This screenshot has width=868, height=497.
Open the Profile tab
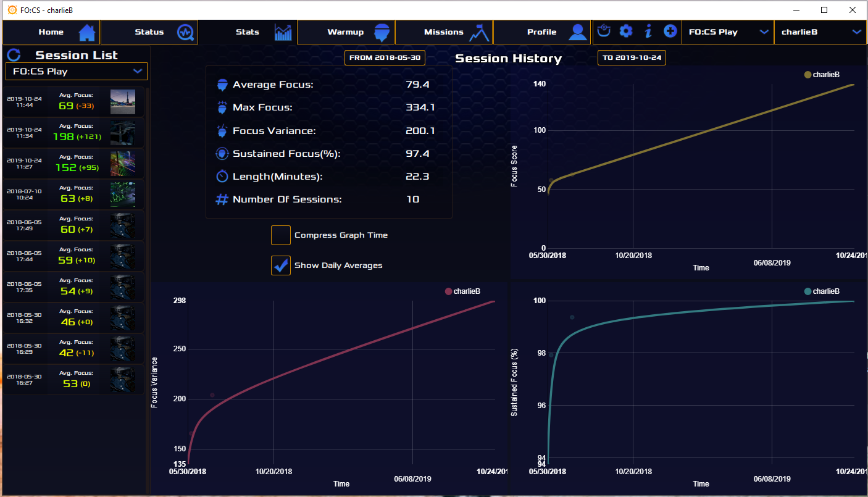coord(542,32)
